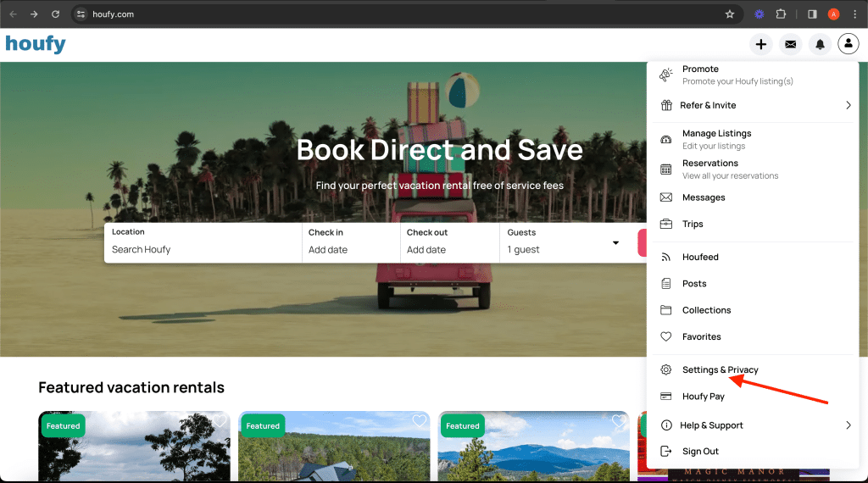Open Settings & Privacy menu item
This screenshot has height=483, width=868.
(x=753, y=369)
